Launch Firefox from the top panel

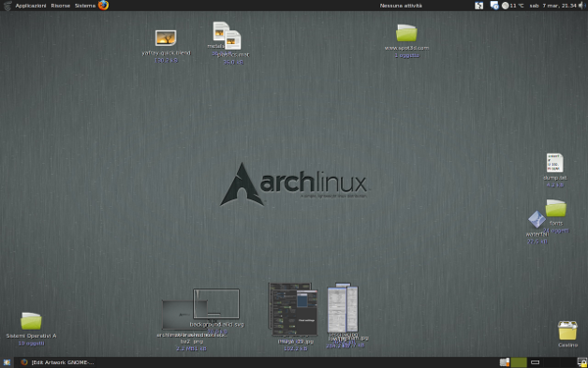pos(103,5)
